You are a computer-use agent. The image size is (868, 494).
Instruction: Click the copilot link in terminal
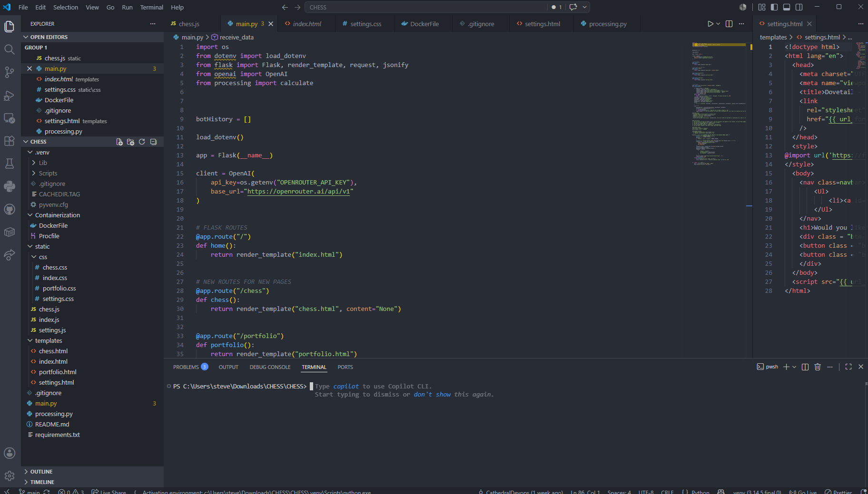click(346, 387)
